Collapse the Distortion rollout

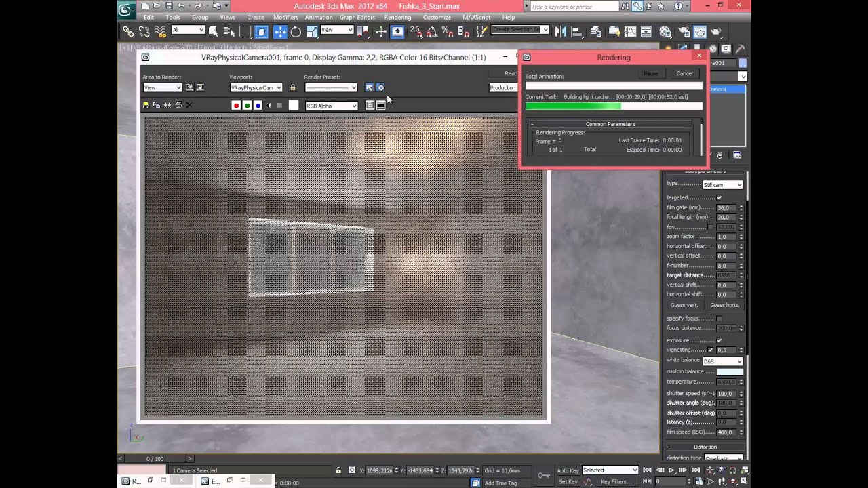coord(704,447)
